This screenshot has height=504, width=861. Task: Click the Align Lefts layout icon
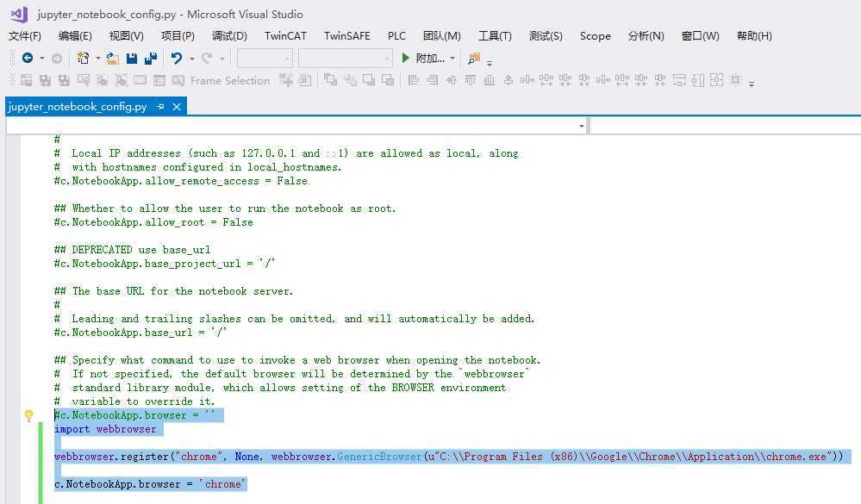[x=414, y=81]
